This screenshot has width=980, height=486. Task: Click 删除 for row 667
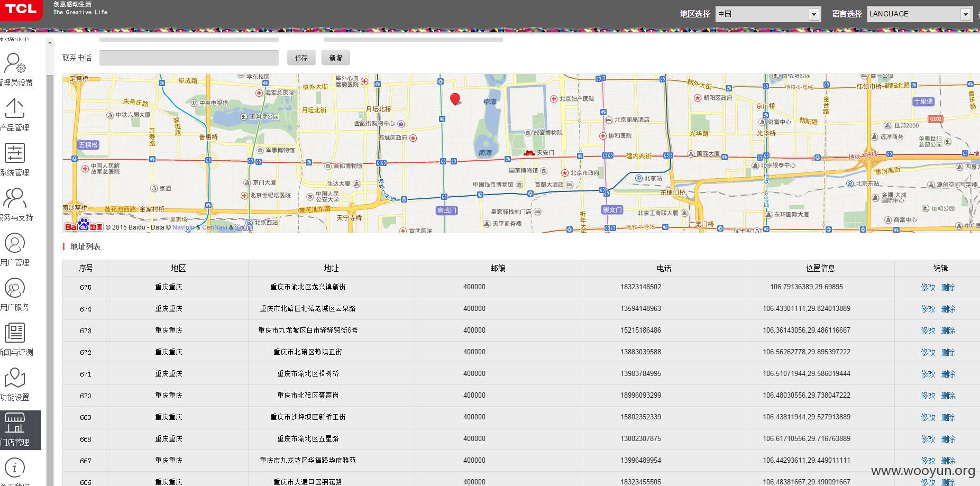click(948, 461)
